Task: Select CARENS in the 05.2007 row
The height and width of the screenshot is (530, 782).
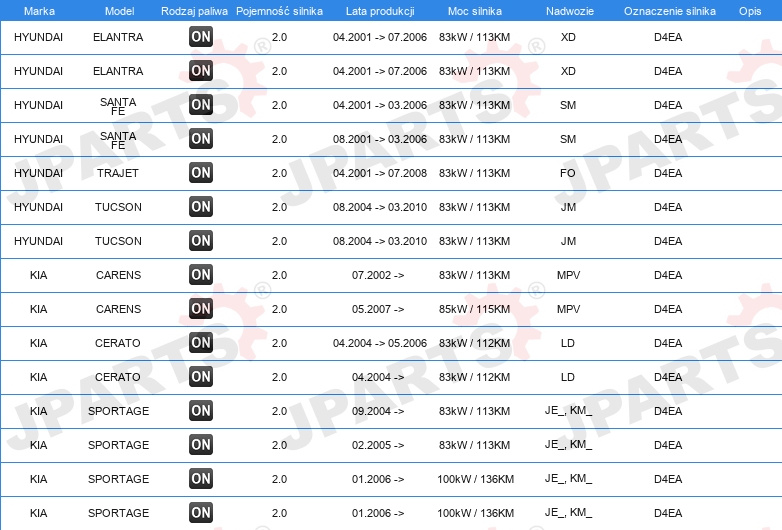Action: click(x=118, y=309)
